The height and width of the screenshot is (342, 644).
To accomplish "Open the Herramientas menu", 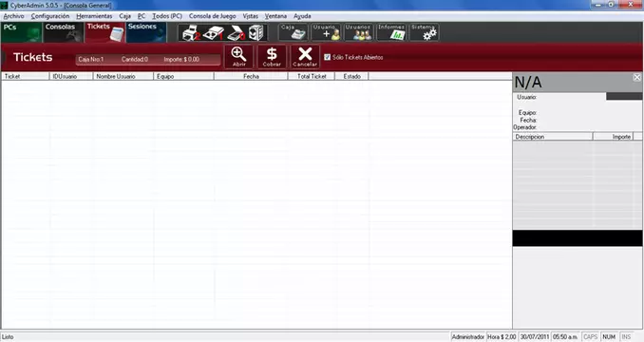I will 94,16.
